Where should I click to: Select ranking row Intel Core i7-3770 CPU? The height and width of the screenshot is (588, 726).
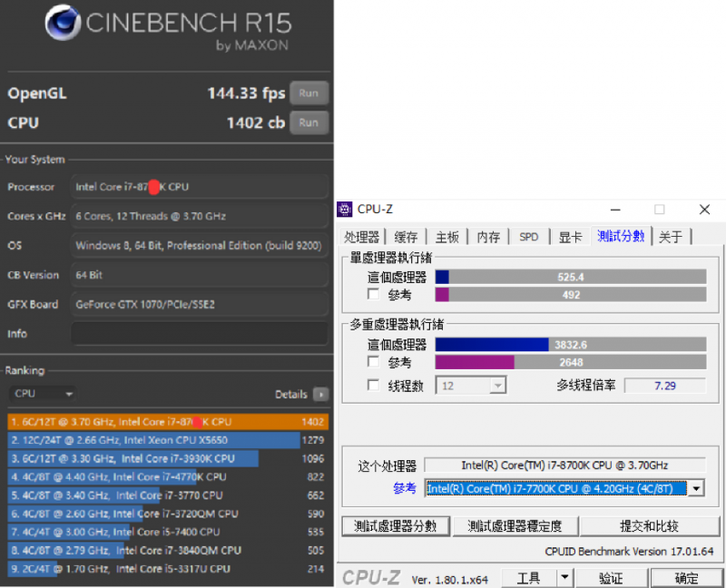(168, 495)
